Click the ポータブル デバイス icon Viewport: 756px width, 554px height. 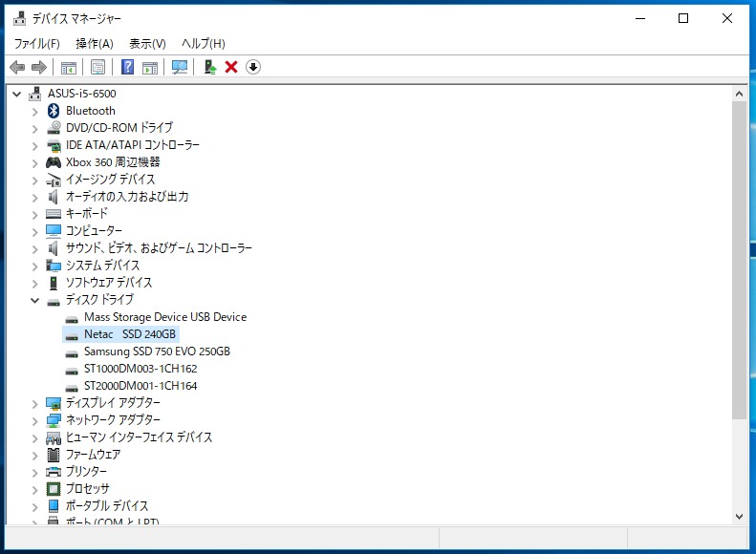pos(54,506)
